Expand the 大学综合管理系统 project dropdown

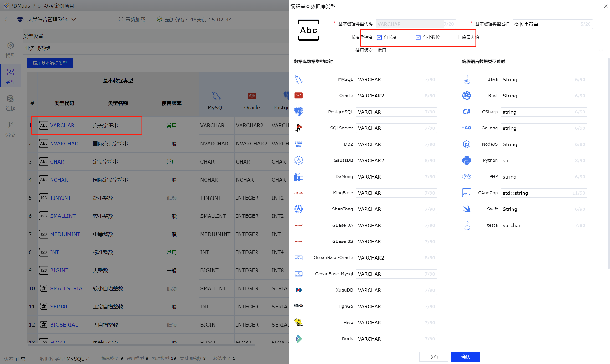coord(74,19)
